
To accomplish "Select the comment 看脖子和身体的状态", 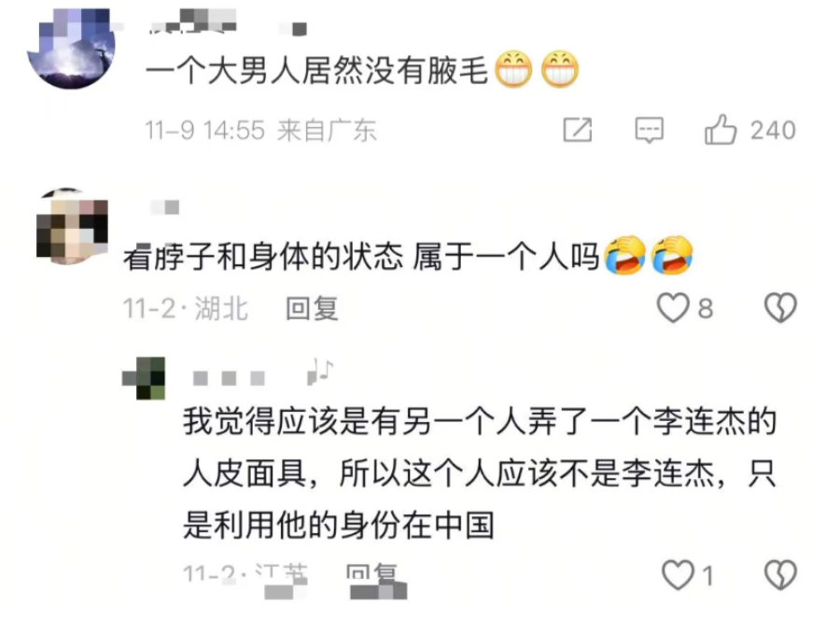I will click(263, 257).
